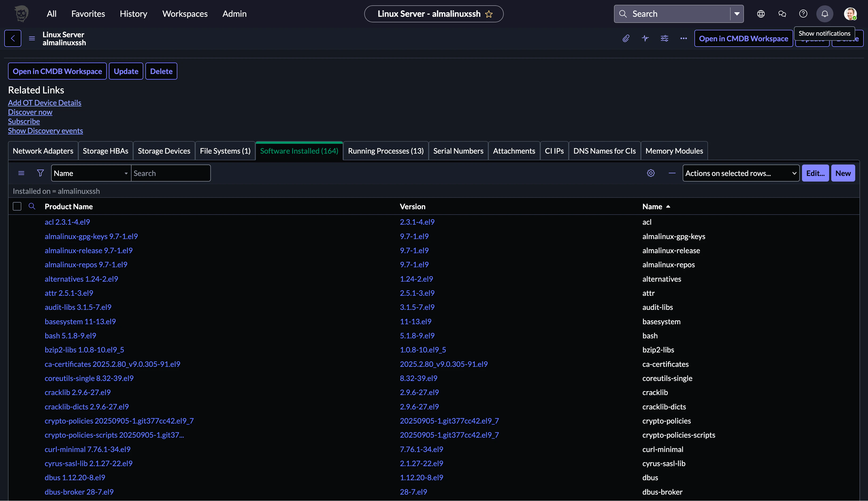Switch to the Memory Modules tab
This screenshot has width=868, height=501.
pos(674,151)
